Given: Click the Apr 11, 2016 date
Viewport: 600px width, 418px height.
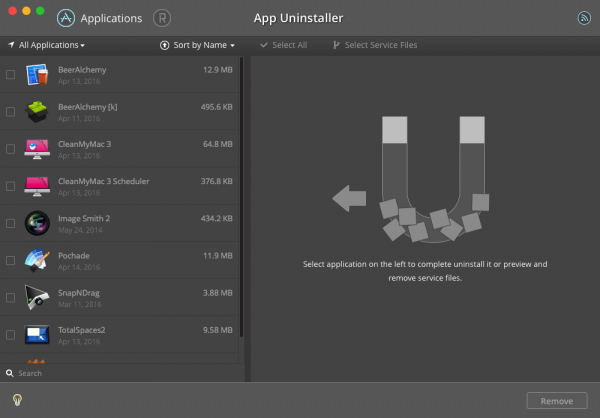Looking at the screenshot, I should pos(79,118).
